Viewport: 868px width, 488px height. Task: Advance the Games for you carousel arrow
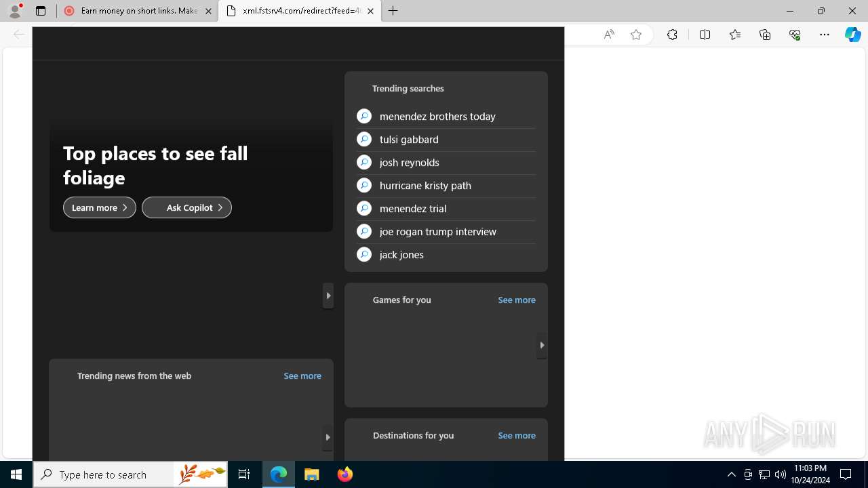click(542, 345)
